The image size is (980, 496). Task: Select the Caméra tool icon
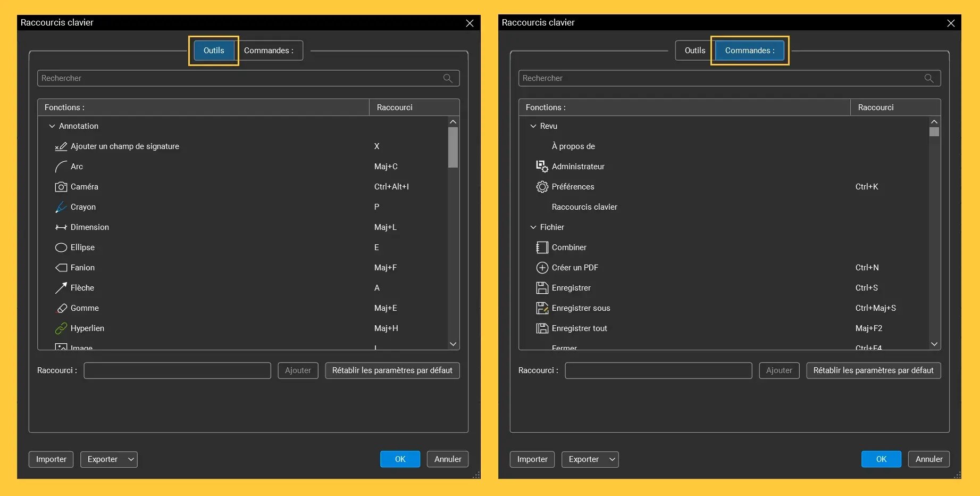62,187
